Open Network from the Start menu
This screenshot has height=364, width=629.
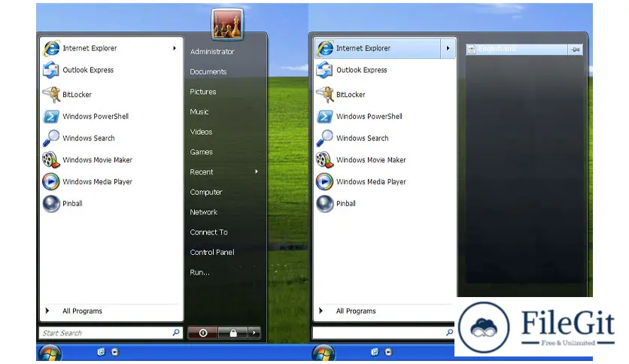pyautogui.click(x=203, y=212)
